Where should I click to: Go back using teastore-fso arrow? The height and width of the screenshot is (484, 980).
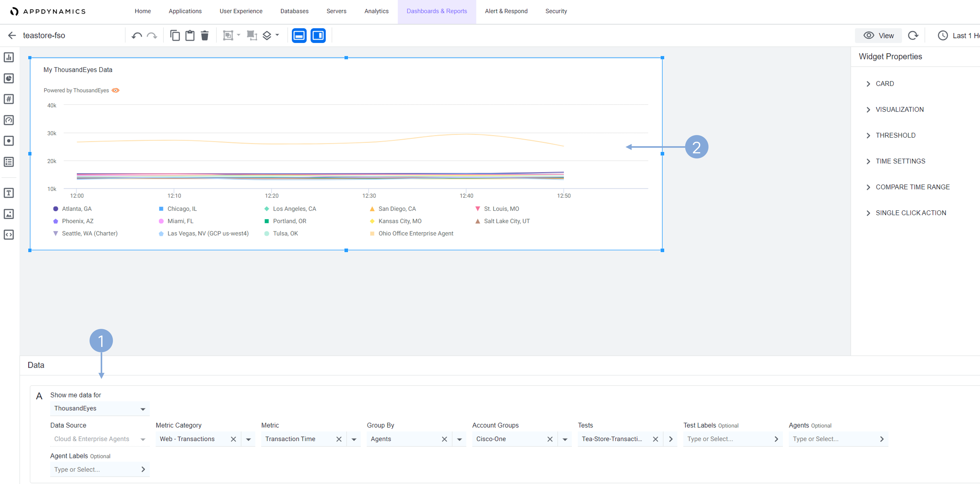12,36
